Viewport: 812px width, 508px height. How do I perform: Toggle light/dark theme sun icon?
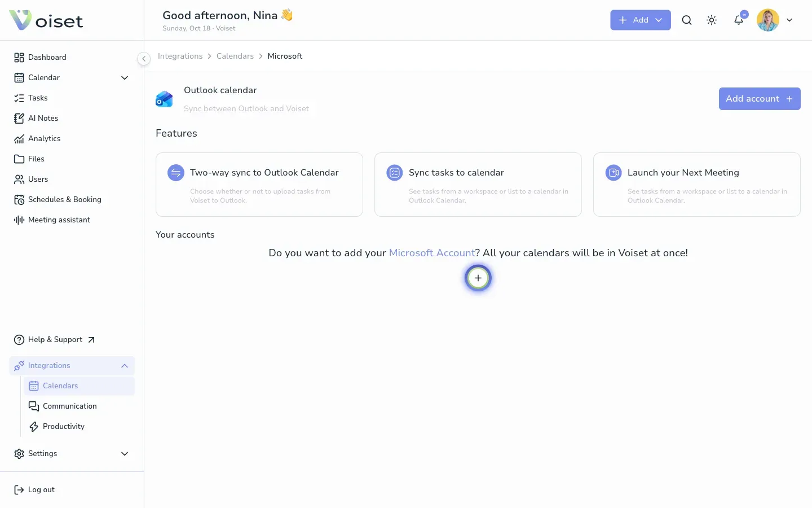coord(712,20)
